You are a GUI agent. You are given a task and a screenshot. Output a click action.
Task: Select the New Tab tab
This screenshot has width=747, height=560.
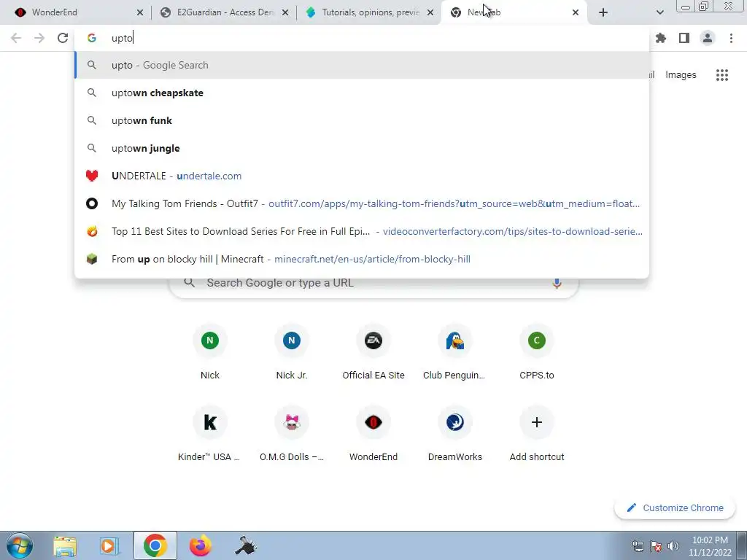(512, 12)
